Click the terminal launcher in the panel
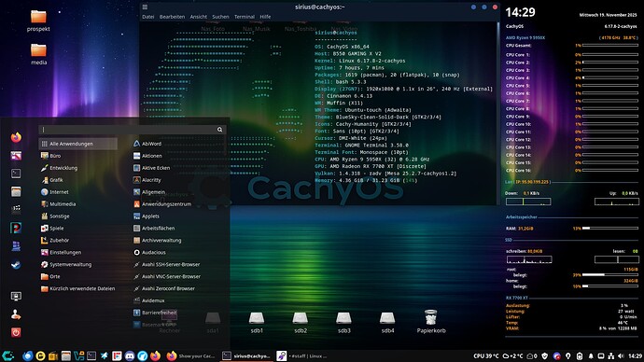Image resolution: width=644 pixels, height=362 pixels. pos(91,355)
